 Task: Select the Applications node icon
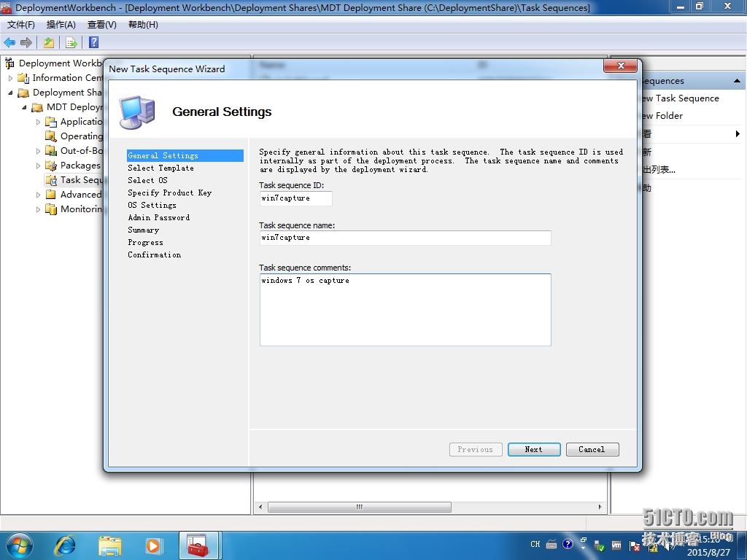(51, 122)
